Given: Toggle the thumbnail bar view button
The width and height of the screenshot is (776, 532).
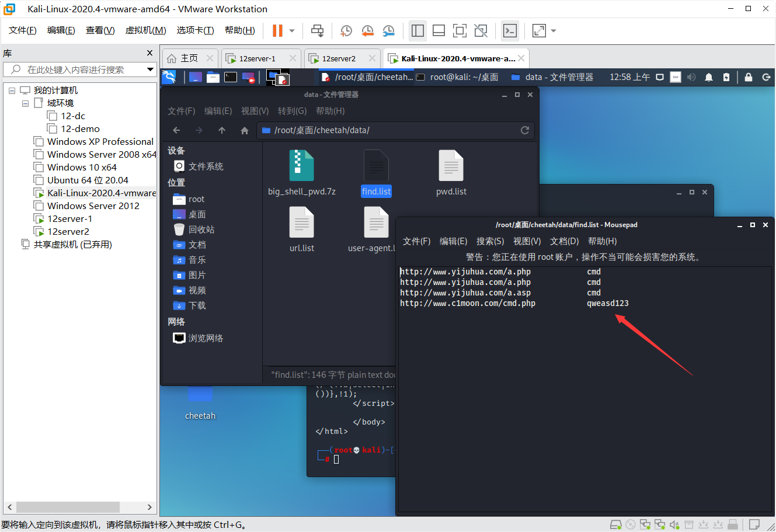Looking at the screenshot, I should point(439,30).
